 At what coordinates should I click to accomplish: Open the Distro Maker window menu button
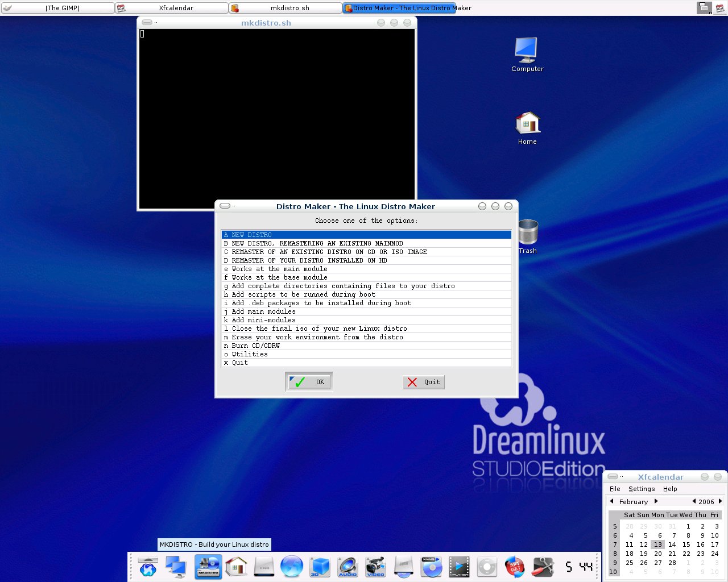pyautogui.click(x=225, y=206)
